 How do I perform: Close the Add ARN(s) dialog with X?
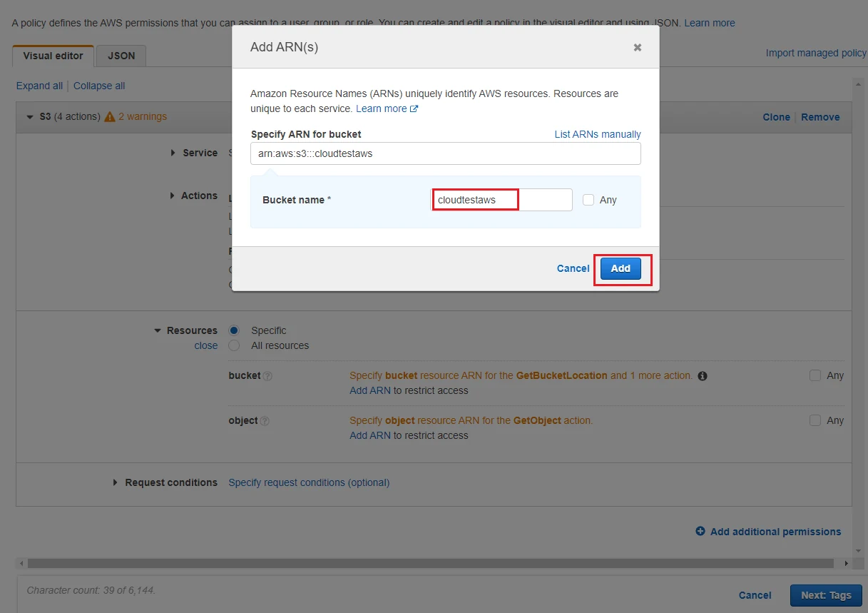click(638, 47)
